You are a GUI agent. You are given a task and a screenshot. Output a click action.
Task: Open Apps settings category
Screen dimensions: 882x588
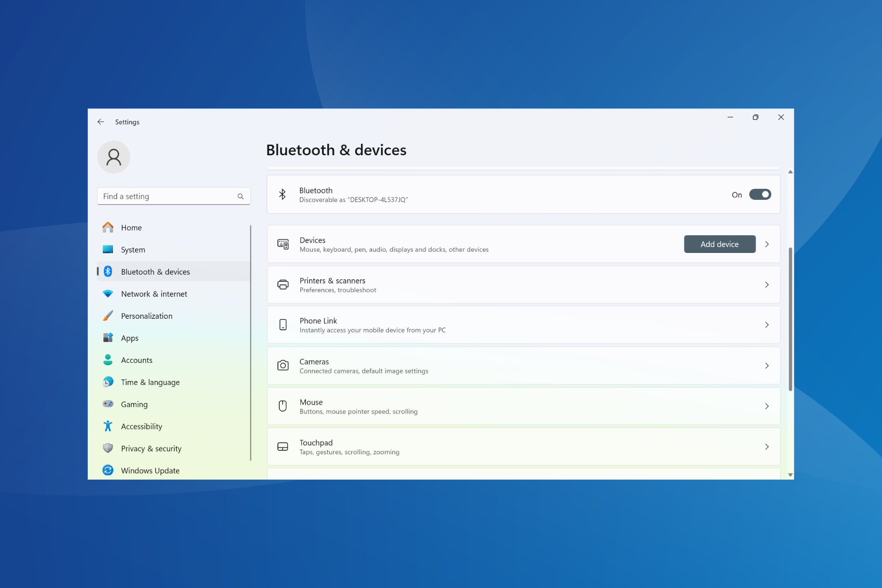coord(174,338)
